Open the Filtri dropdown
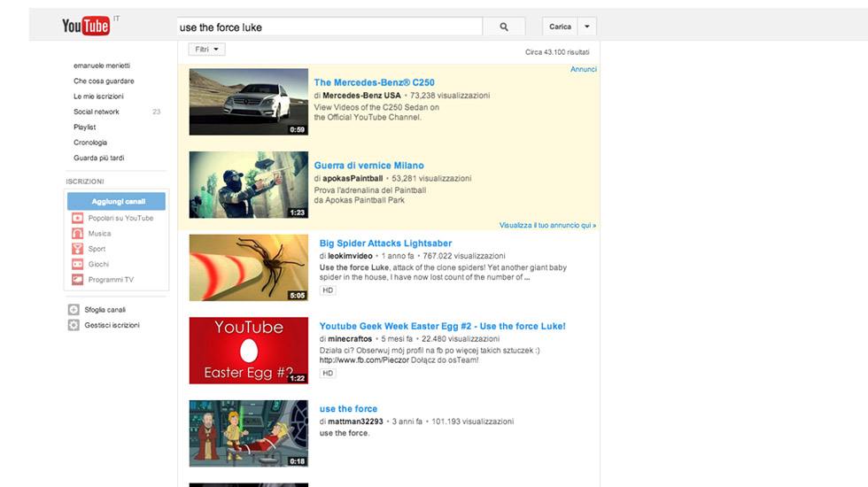Image resolution: width=868 pixels, height=487 pixels. (x=206, y=50)
